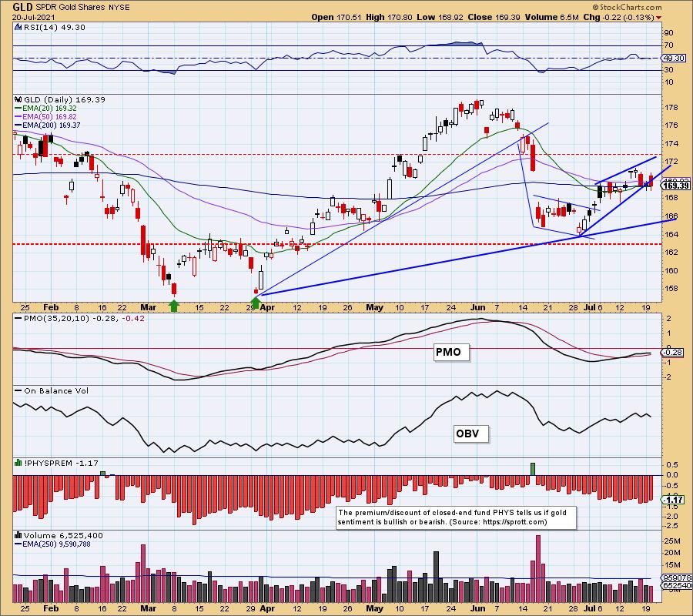Click the PHYS premium/discount annotation note
Viewport: 693px width, 616px height.
pyautogui.click(x=457, y=517)
